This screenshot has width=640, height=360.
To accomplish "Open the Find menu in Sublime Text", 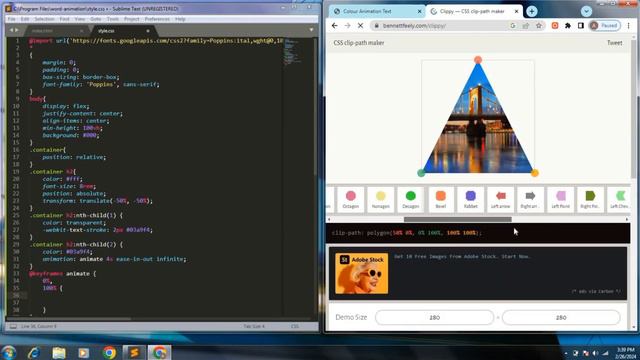I will [64, 19].
